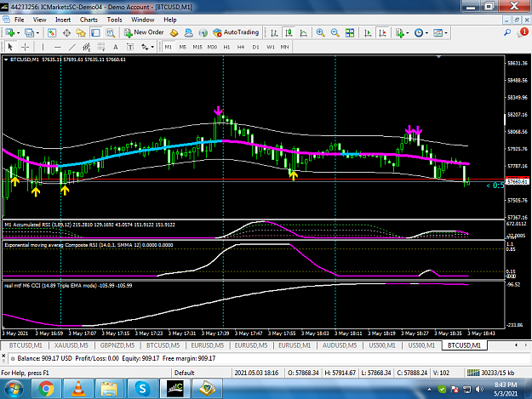This screenshot has width=532, height=399.
Task: Click the options computer icon after MetaEditor
Action: tap(189, 33)
